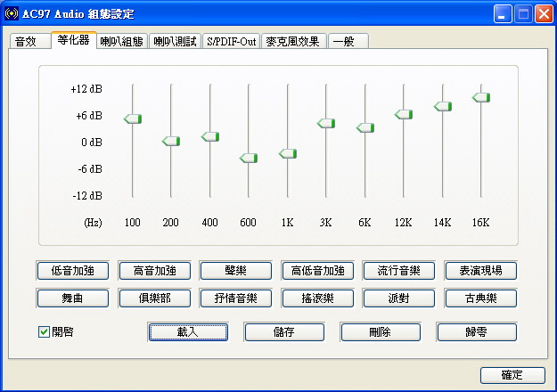Confirm with the 確定 button
The height and width of the screenshot is (392, 557).
[x=512, y=375]
